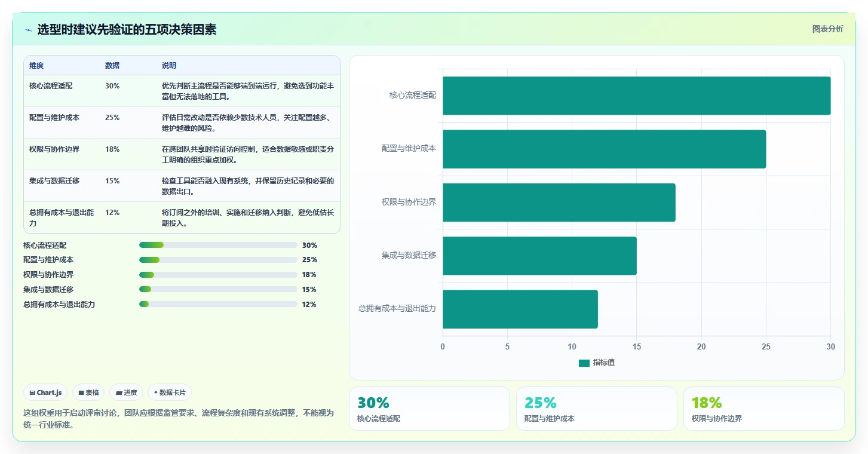Click the Chart.js chip
The height and width of the screenshot is (454, 868).
click(x=45, y=392)
